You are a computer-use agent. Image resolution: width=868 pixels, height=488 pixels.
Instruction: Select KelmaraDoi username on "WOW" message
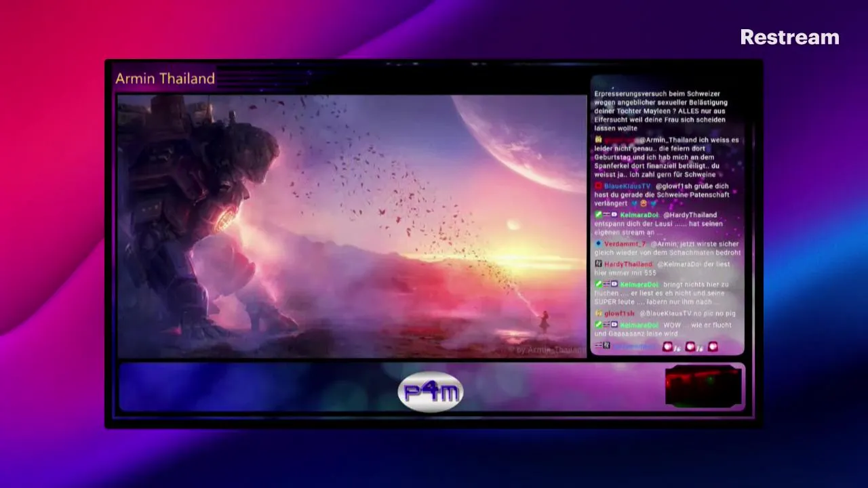tap(639, 325)
